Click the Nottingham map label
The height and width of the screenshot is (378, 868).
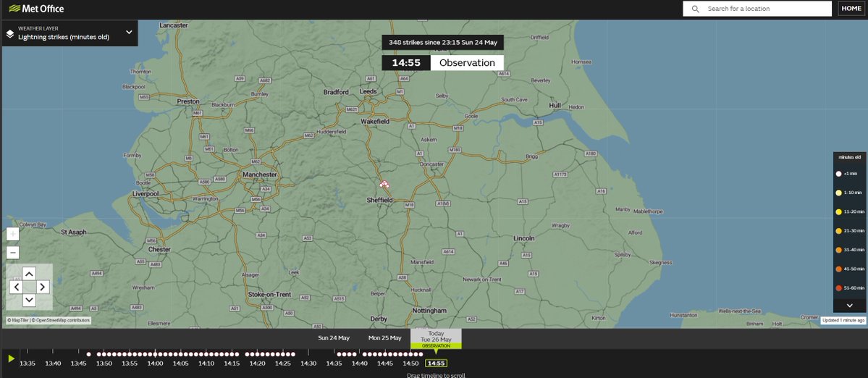pyautogui.click(x=429, y=311)
